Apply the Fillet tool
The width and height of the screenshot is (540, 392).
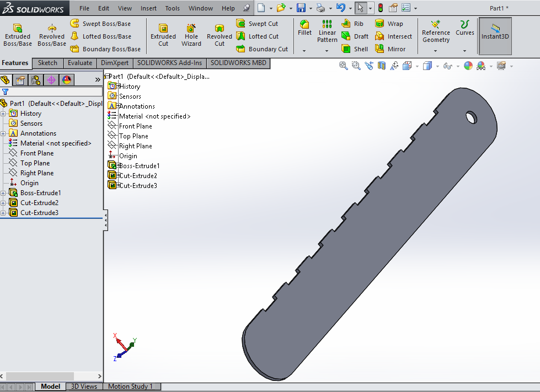(304, 28)
